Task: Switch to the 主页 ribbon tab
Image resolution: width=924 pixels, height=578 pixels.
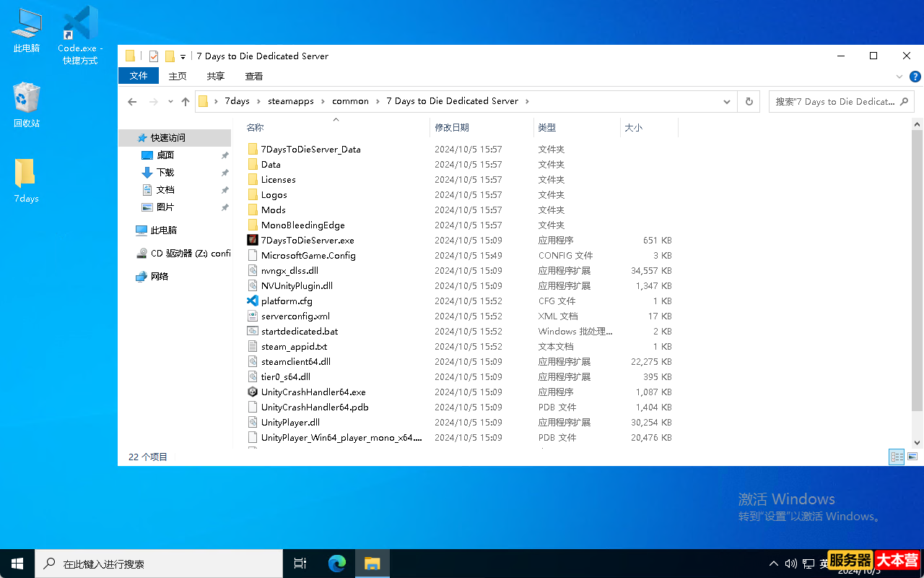Action: [x=178, y=76]
